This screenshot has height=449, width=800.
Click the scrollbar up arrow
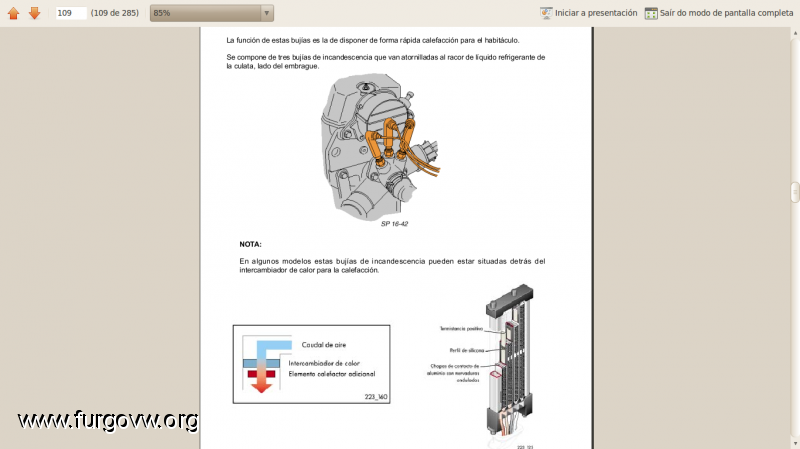coord(795,34)
